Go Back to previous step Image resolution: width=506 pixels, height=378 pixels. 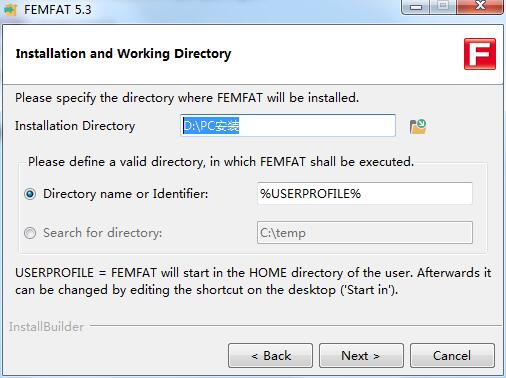pyautogui.click(x=270, y=356)
